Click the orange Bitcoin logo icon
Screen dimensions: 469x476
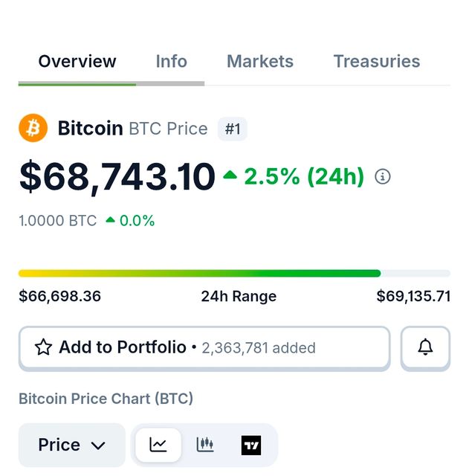pyautogui.click(x=33, y=129)
